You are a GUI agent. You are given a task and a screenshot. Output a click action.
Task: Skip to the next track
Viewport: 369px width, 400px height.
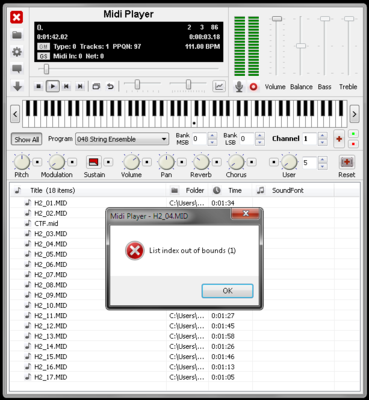[80, 87]
